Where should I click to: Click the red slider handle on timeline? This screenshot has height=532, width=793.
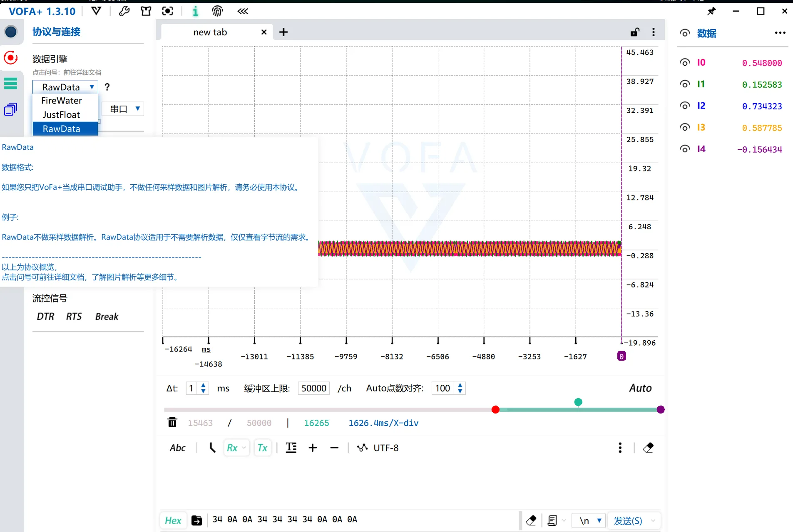[x=495, y=410]
